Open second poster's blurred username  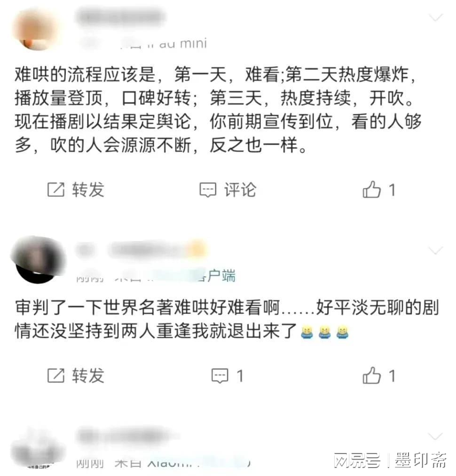coord(141,250)
